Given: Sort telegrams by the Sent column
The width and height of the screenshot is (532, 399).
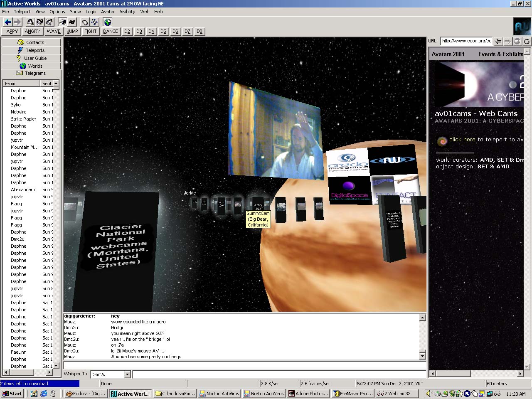Looking at the screenshot, I should 47,84.
